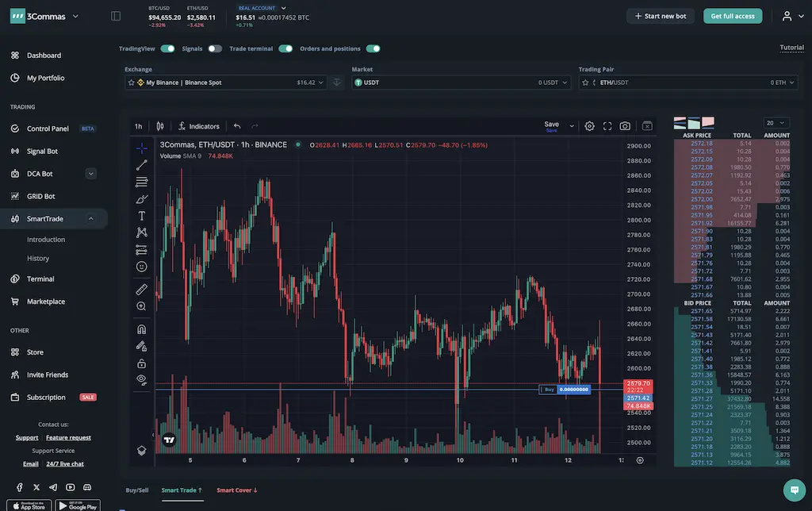Enable the Signals toggle
Screen dimensions: 812x511
[x=215, y=48]
